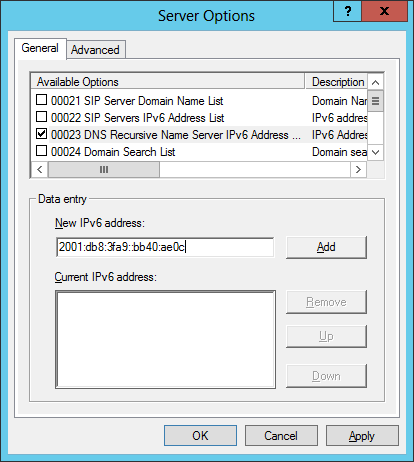Select the General tab

(x=40, y=48)
